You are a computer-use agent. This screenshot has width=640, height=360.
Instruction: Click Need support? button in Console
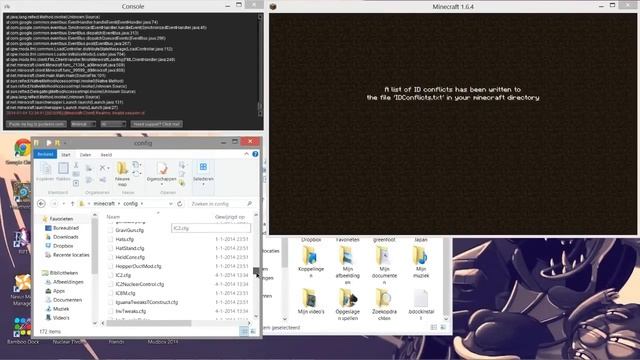pyautogui.click(x=156, y=124)
